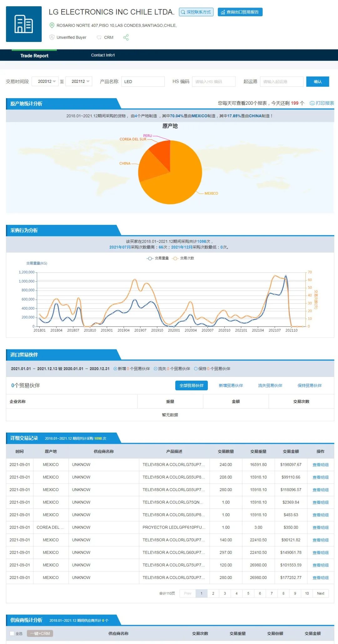Click the TELEVISOR A COLORLG60UP7 product description
The width and height of the screenshot is (338, 644).
(174, 552)
